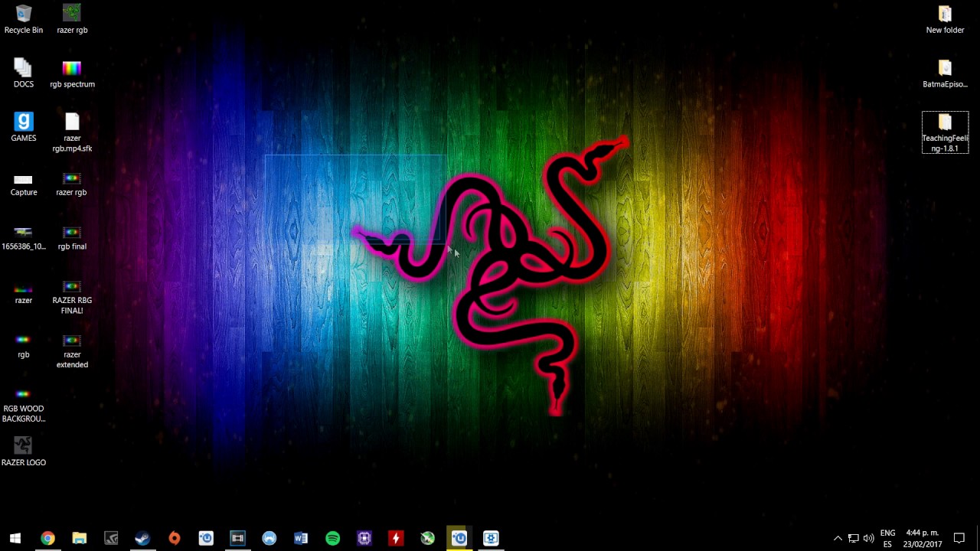
Task: Open the clock showing 4:44 p. m.
Action: (923, 538)
